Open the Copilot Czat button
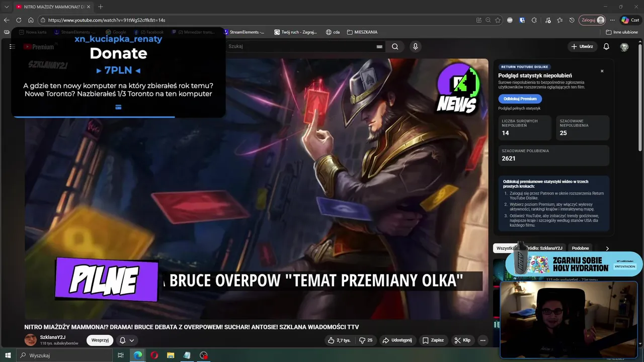The width and height of the screenshot is (644, 362). (630, 20)
